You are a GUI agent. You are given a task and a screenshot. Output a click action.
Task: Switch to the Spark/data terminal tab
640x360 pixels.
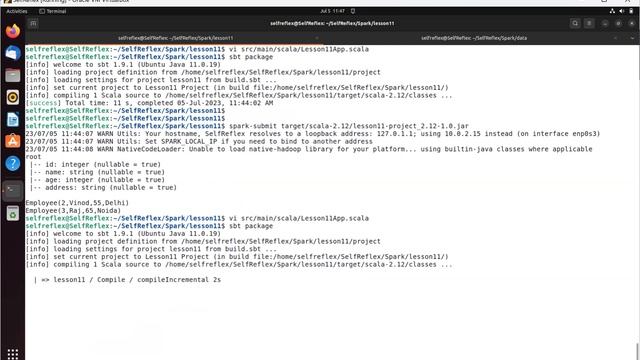(x=474, y=38)
